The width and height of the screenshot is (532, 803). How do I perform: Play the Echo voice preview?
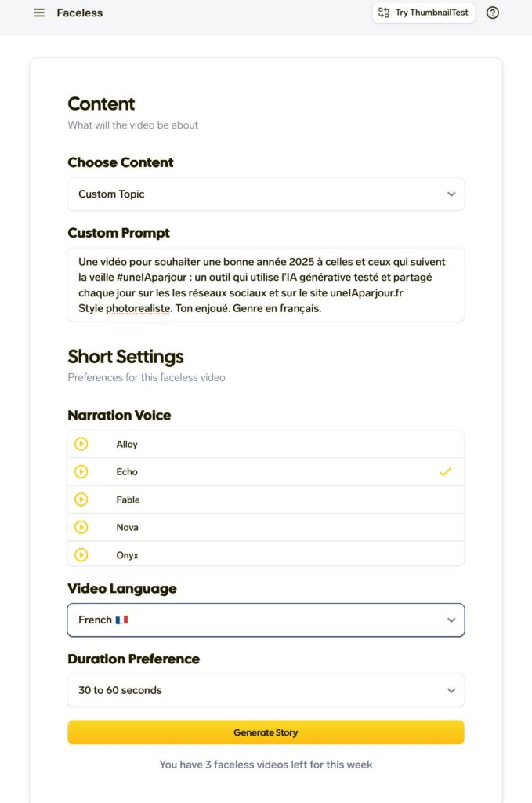tap(81, 472)
